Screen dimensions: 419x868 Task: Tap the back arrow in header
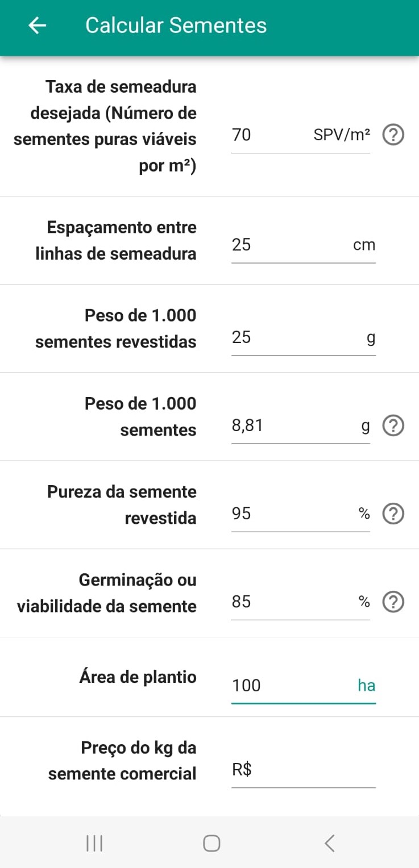pyautogui.click(x=38, y=26)
